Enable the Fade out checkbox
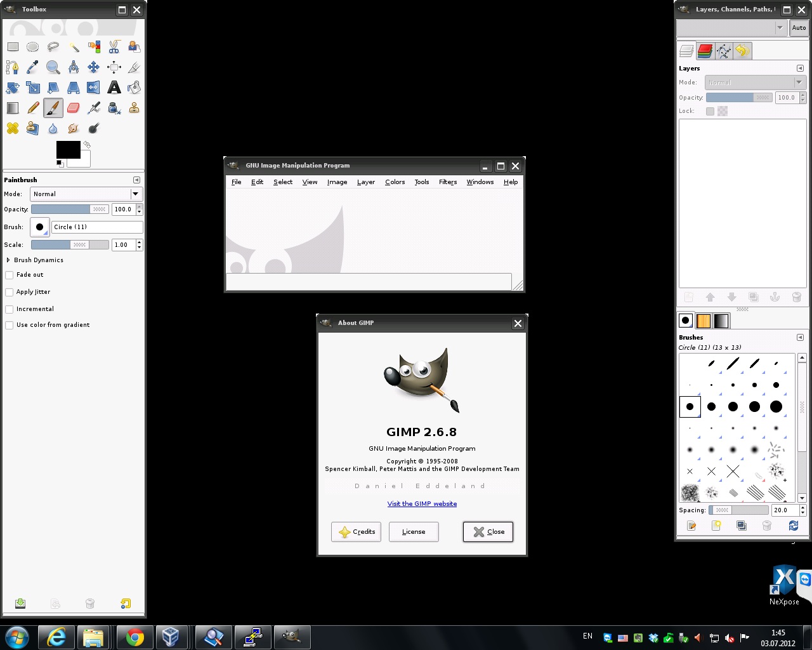812x650 pixels. click(10, 275)
